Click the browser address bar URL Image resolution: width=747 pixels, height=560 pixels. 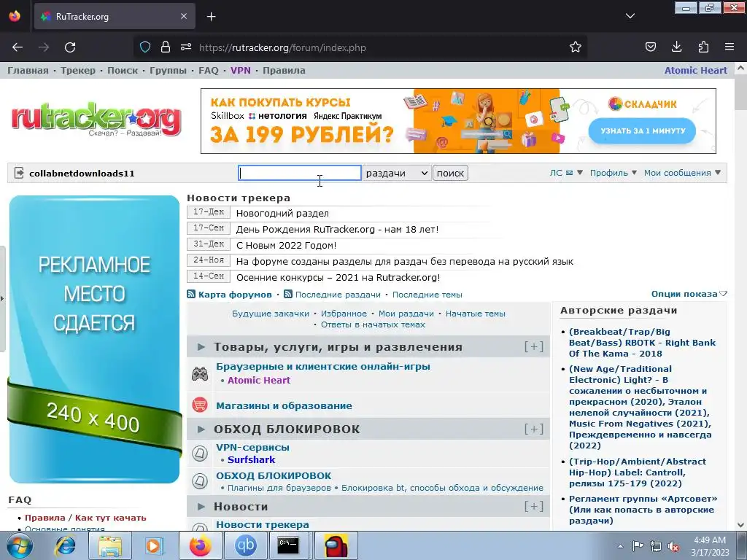282,47
